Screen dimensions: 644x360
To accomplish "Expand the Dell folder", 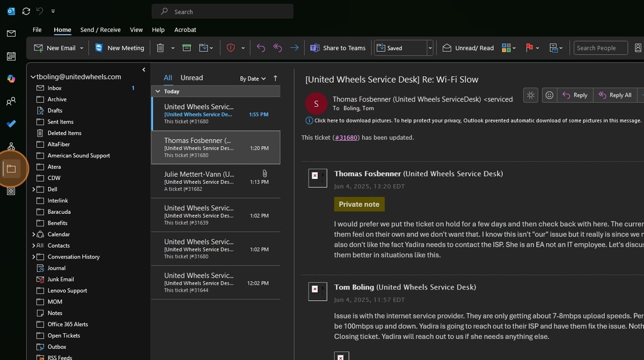I will (34, 189).
